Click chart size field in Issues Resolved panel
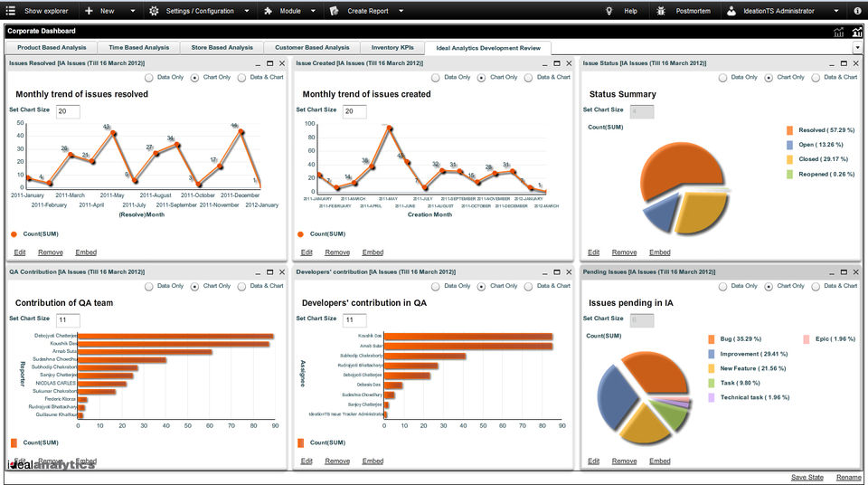The width and height of the screenshot is (868, 485). 68,111
